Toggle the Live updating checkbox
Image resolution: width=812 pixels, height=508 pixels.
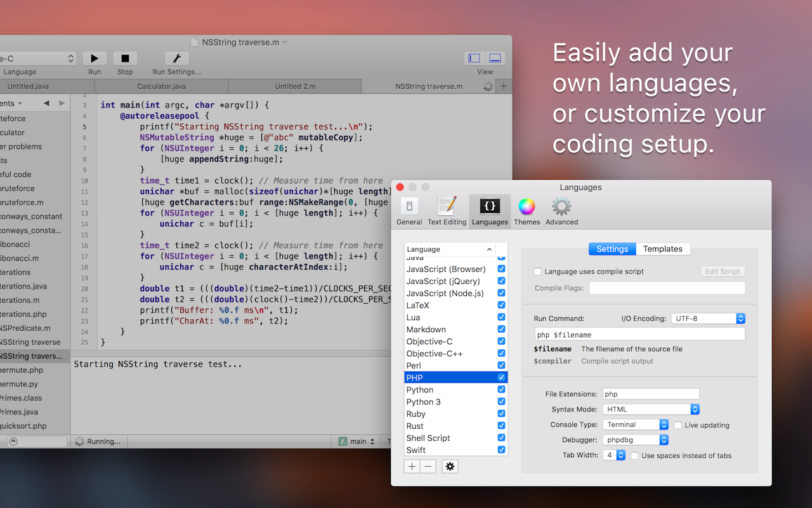tap(678, 425)
